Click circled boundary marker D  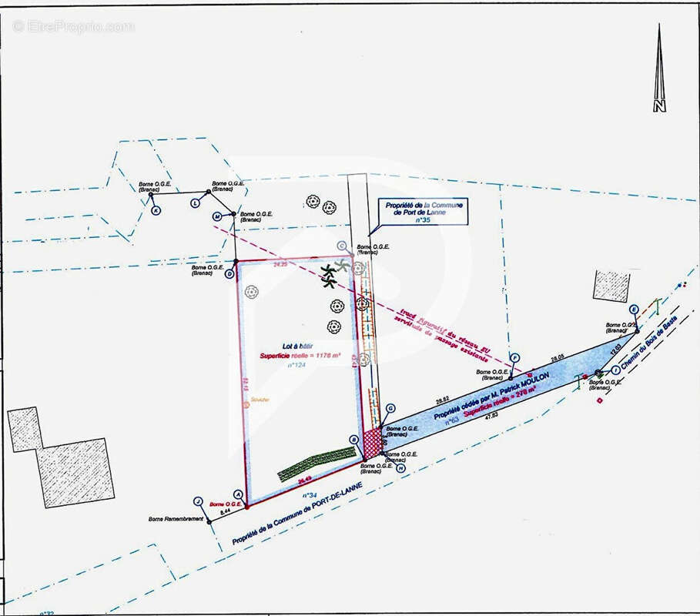click(x=229, y=274)
